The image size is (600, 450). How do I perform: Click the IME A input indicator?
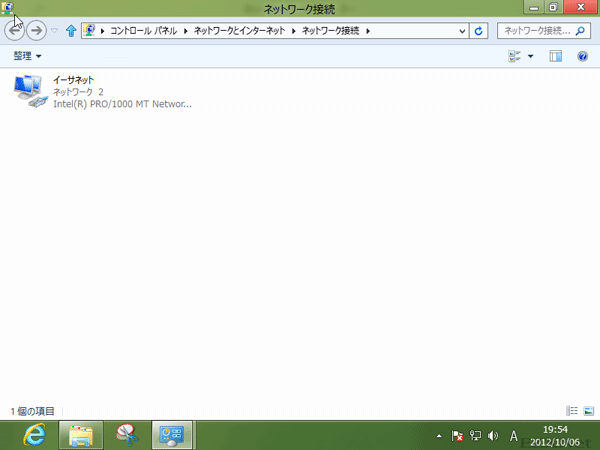[514, 435]
